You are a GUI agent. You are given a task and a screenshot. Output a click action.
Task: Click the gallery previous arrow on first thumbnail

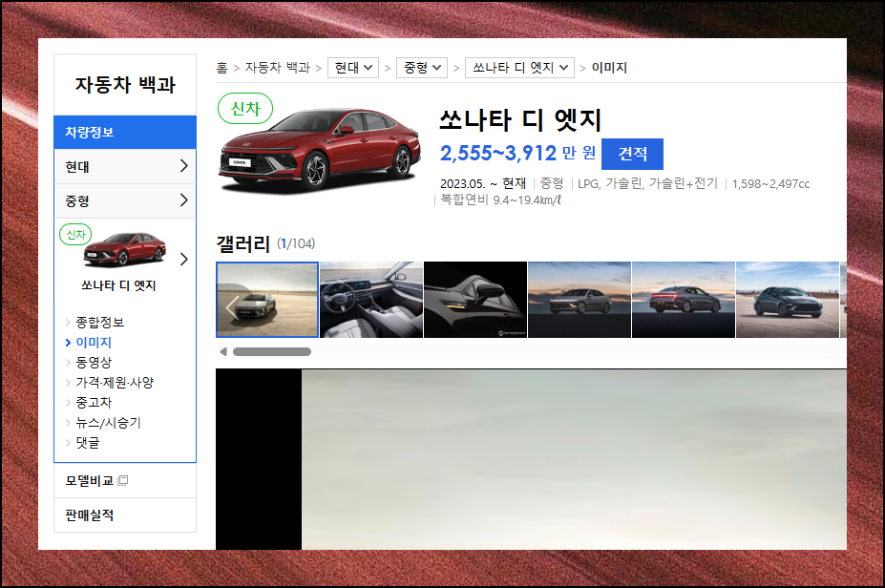click(231, 308)
